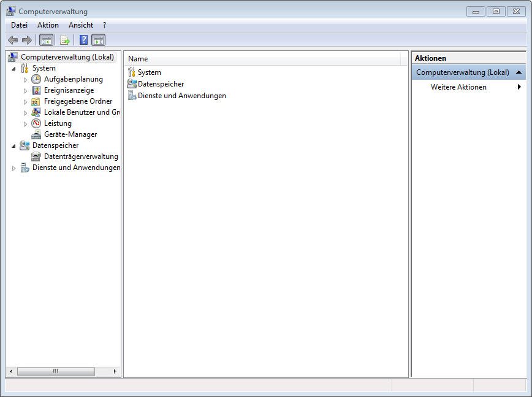532x397 pixels.
Task: Expand Lokale Benutzer und Gruppen node
Action: [25, 113]
